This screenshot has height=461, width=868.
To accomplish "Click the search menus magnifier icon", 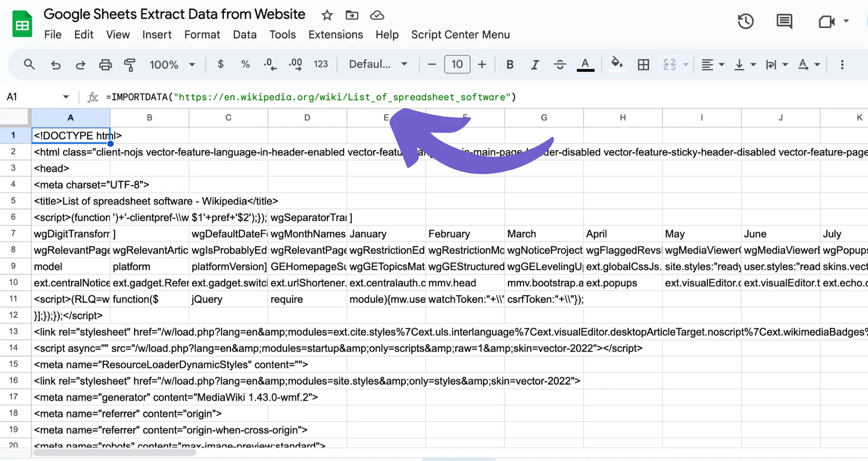I will [29, 64].
